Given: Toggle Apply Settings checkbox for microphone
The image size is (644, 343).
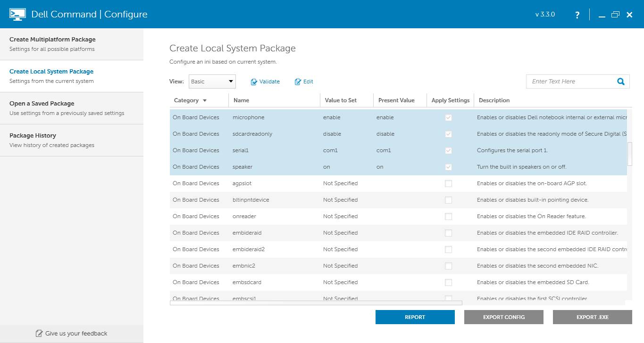Looking at the screenshot, I should point(448,118).
